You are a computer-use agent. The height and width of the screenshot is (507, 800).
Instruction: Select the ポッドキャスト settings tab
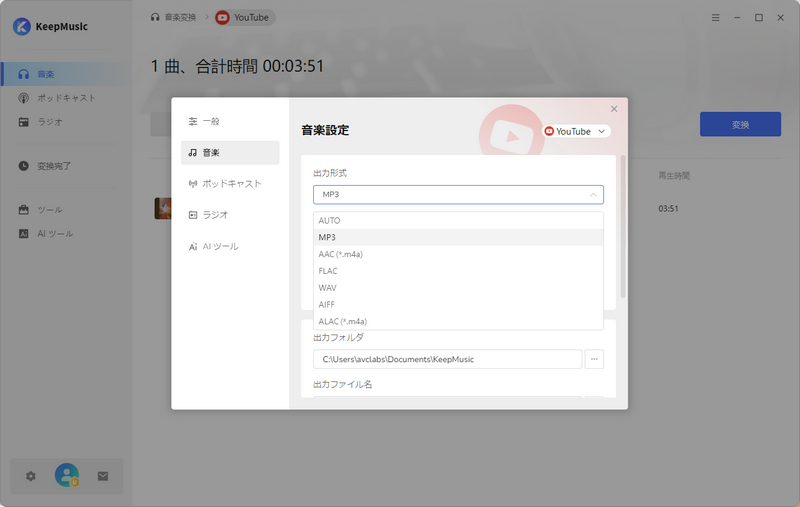(x=230, y=184)
